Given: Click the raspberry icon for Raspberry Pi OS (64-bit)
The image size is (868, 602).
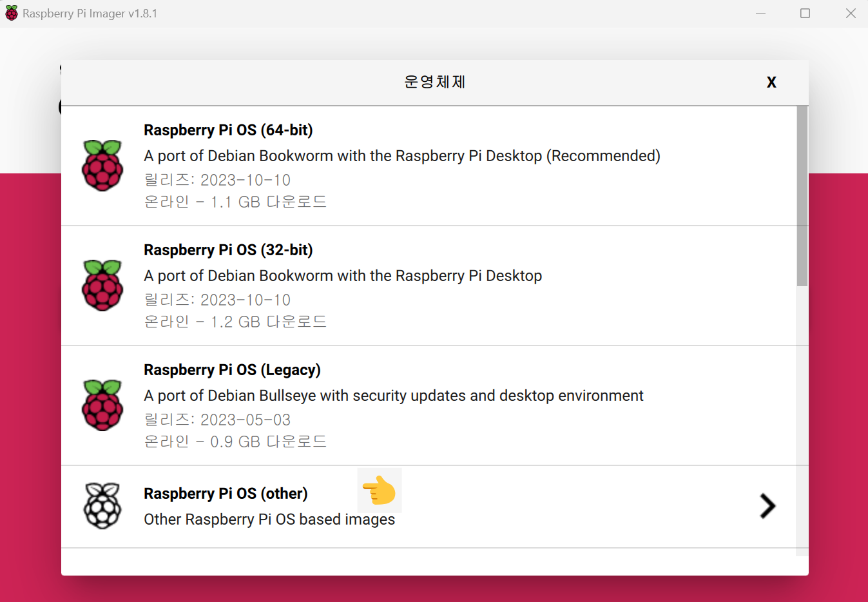Looking at the screenshot, I should point(102,166).
